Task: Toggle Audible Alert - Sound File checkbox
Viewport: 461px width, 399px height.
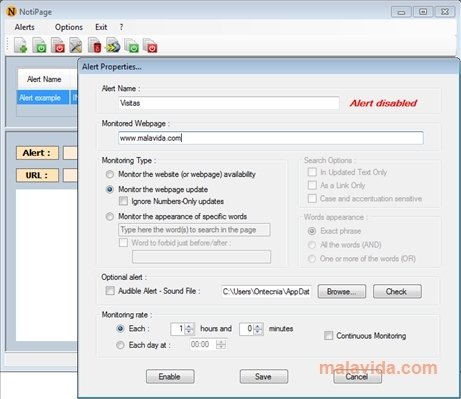Action: [x=110, y=291]
